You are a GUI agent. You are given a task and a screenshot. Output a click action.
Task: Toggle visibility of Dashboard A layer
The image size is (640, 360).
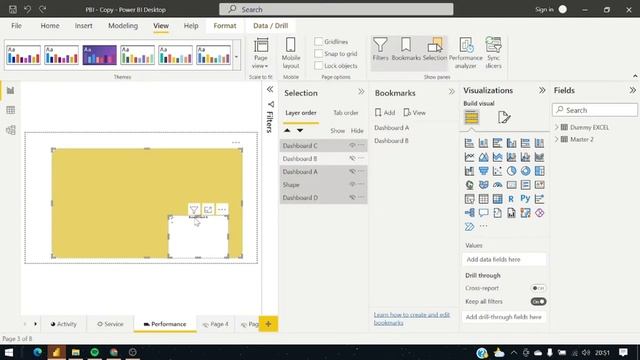352,171
